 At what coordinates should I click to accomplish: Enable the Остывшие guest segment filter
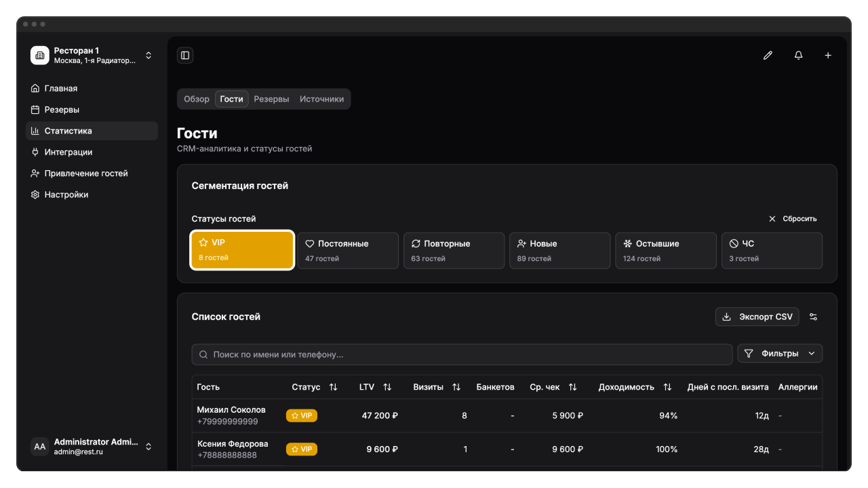[x=665, y=251]
